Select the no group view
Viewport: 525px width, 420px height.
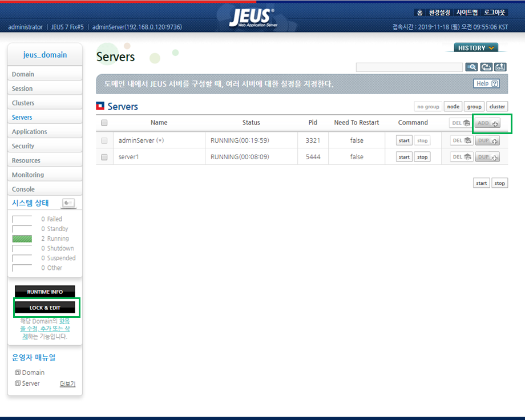pyautogui.click(x=428, y=107)
